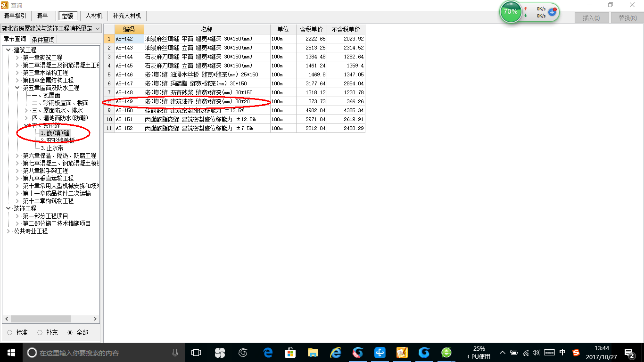Select tree item 3. 止水带
Viewport: 644px width, 362px height.
coord(52,148)
